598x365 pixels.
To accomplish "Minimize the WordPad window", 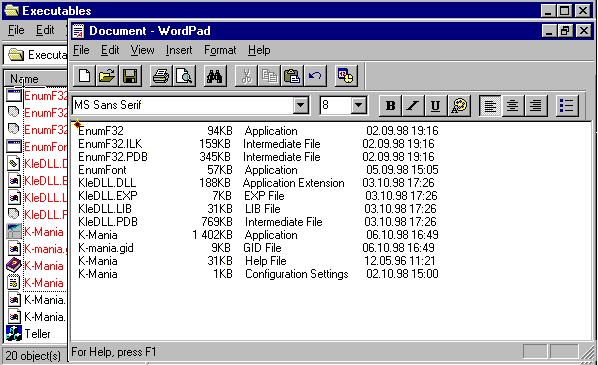I will [x=549, y=31].
